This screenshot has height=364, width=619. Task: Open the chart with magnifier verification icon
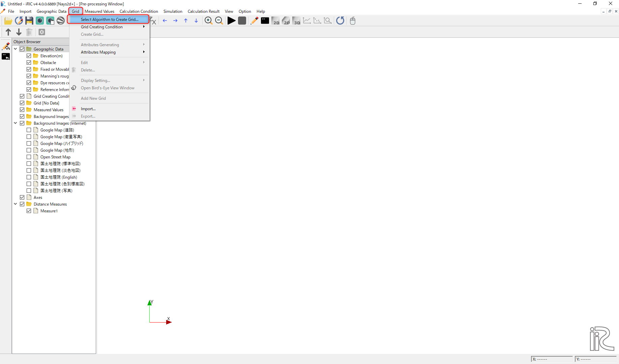[x=328, y=21]
